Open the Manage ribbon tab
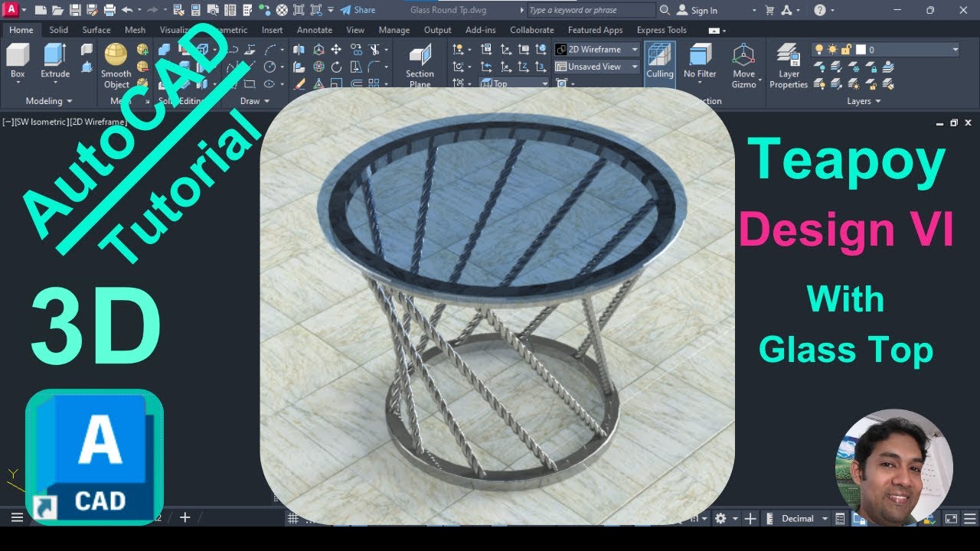 coord(394,30)
